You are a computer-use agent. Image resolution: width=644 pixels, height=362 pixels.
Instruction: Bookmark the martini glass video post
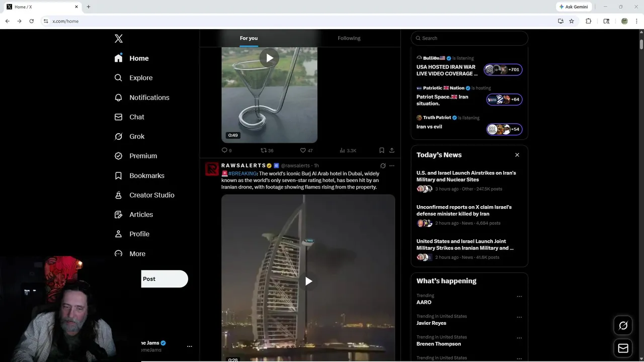coord(382,150)
